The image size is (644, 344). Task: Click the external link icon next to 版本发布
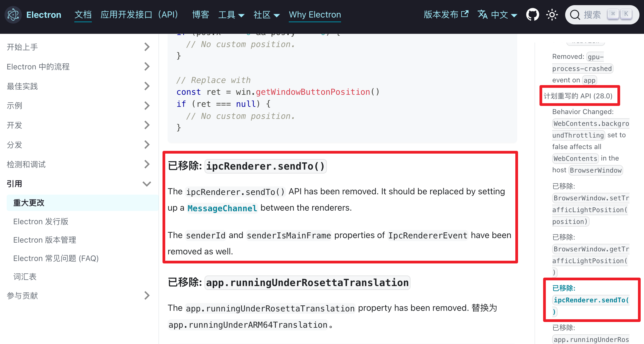pyautogui.click(x=465, y=14)
